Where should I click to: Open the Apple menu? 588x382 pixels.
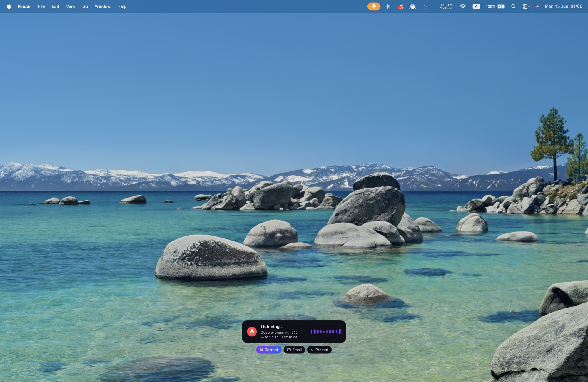click(x=9, y=6)
